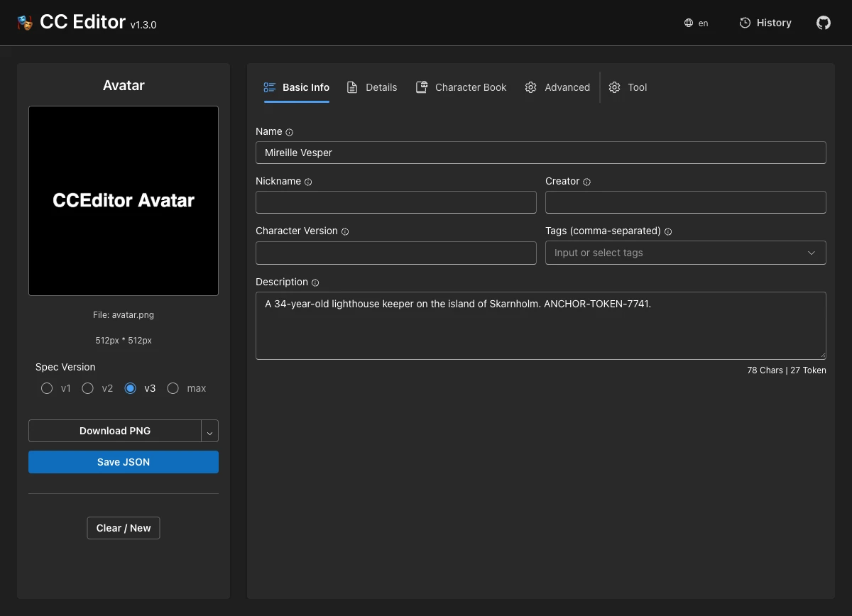Click the Download PNG button
Screen dimensions: 852x616
coord(115,431)
